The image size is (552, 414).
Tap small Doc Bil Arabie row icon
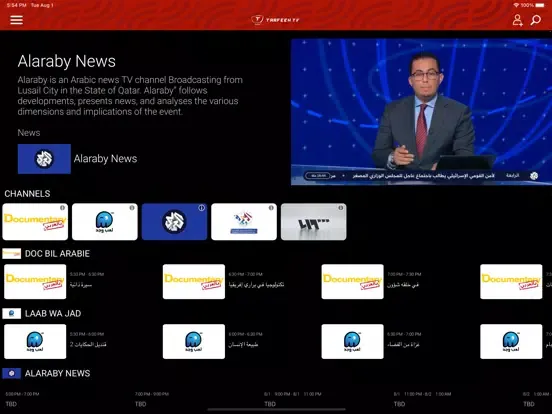pos(12,253)
